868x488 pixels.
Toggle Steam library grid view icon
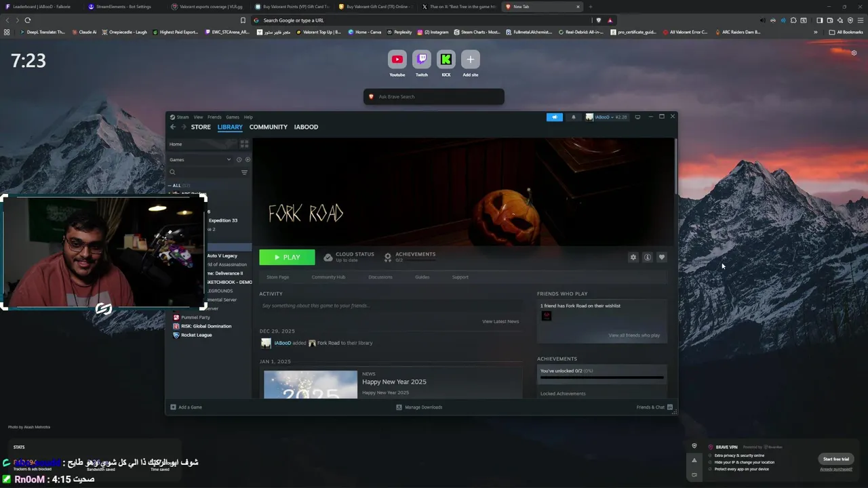click(x=244, y=144)
